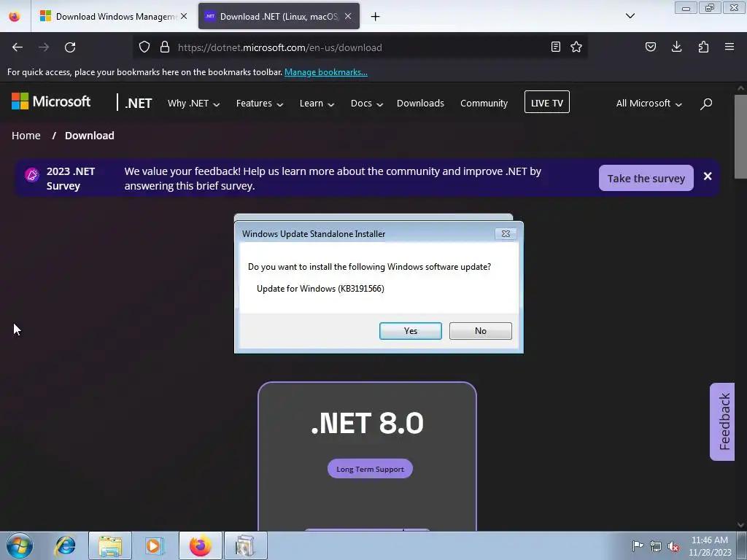Click No in the installer dialog

480,331
